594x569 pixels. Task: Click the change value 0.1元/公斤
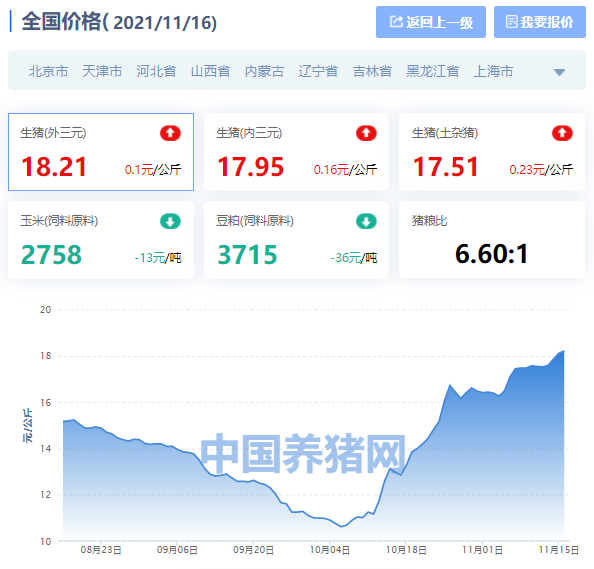coord(153,170)
